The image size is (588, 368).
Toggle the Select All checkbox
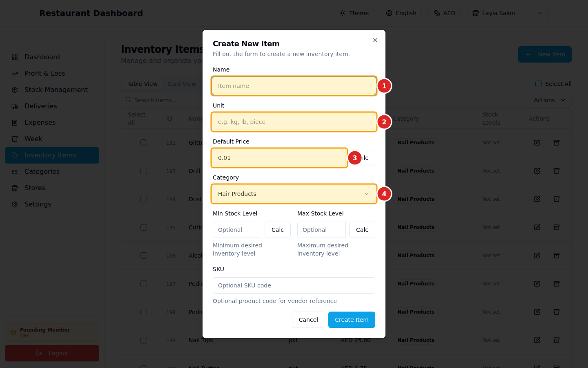(x=538, y=83)
